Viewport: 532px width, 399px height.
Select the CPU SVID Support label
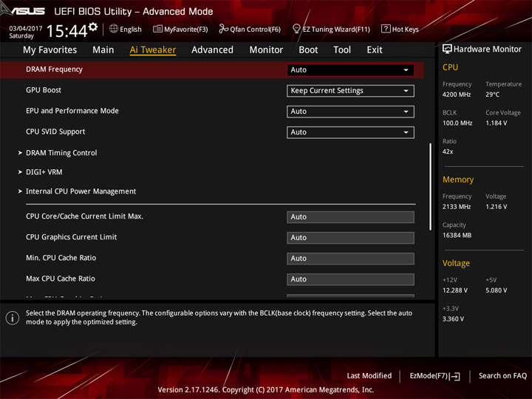(55, 132)
